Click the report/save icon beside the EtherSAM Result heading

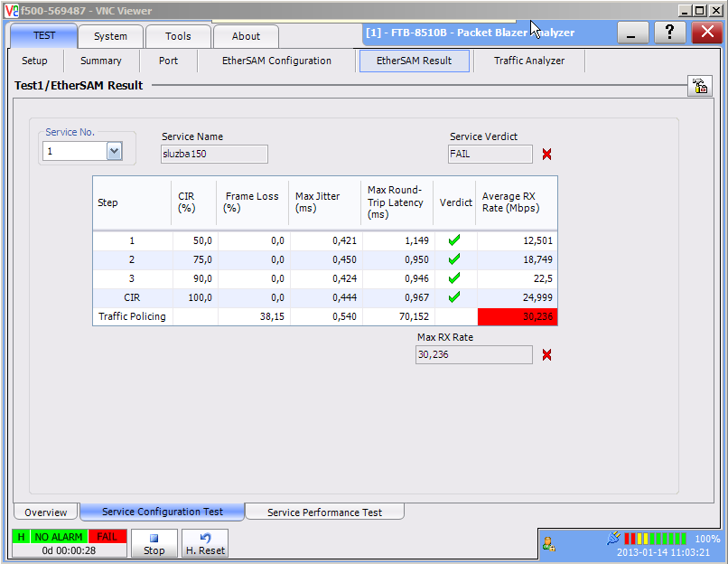click(700, 86)
